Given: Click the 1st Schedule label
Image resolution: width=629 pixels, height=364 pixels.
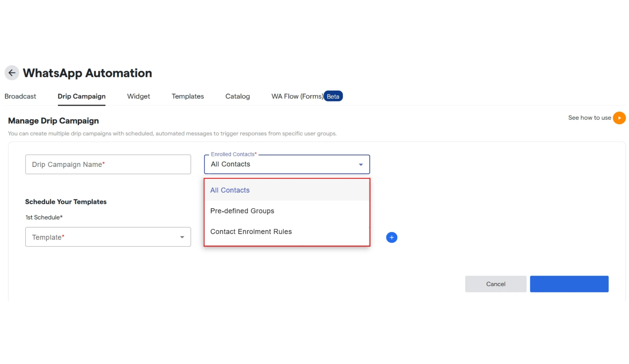Looking at the screenshot, I should (44, 217).
